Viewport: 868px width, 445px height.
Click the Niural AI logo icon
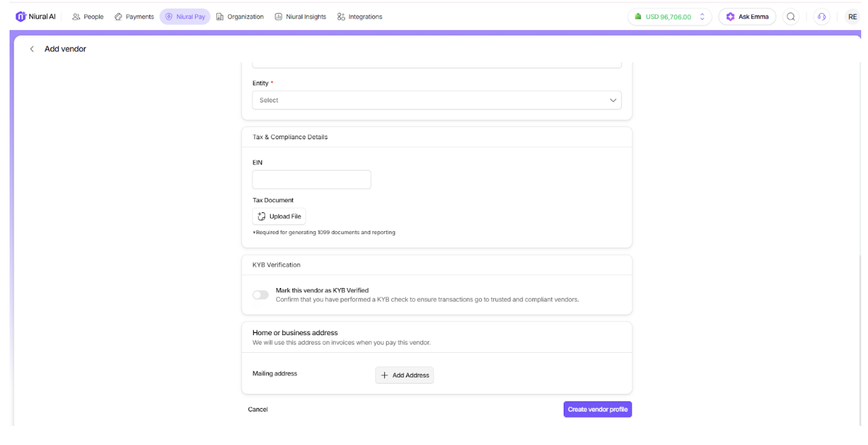[20, 16]
